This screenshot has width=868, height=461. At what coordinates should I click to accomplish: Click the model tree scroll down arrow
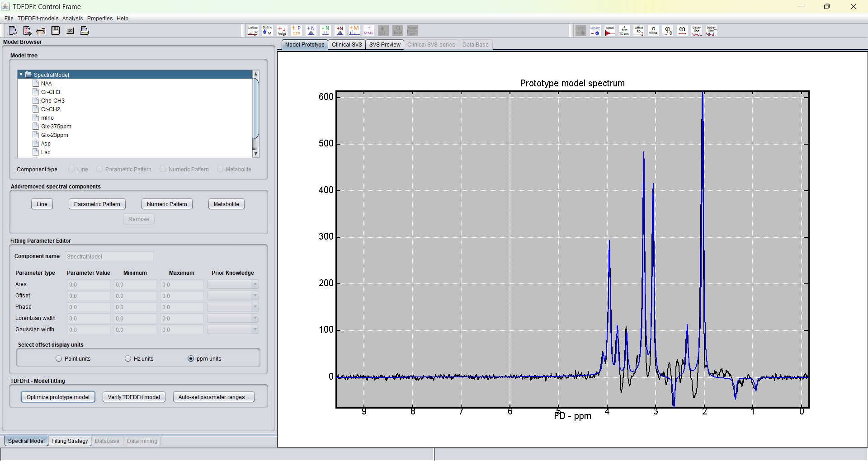point(256,154)
